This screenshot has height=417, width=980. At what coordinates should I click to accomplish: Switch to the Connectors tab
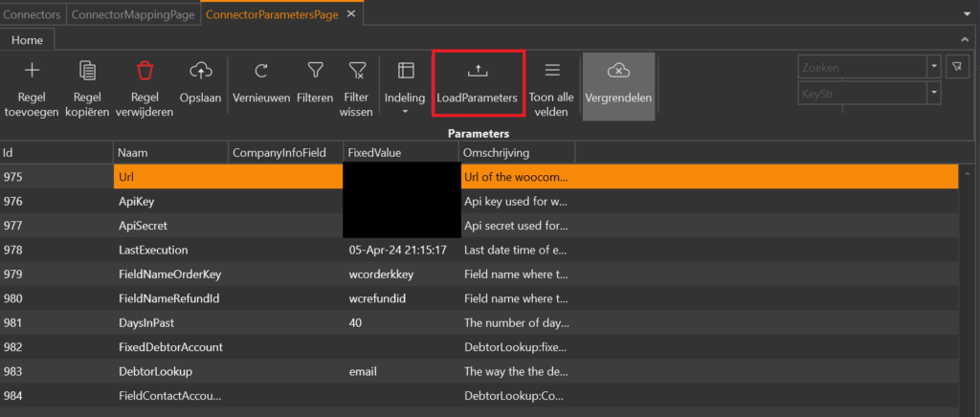click(x=33, y=13)
